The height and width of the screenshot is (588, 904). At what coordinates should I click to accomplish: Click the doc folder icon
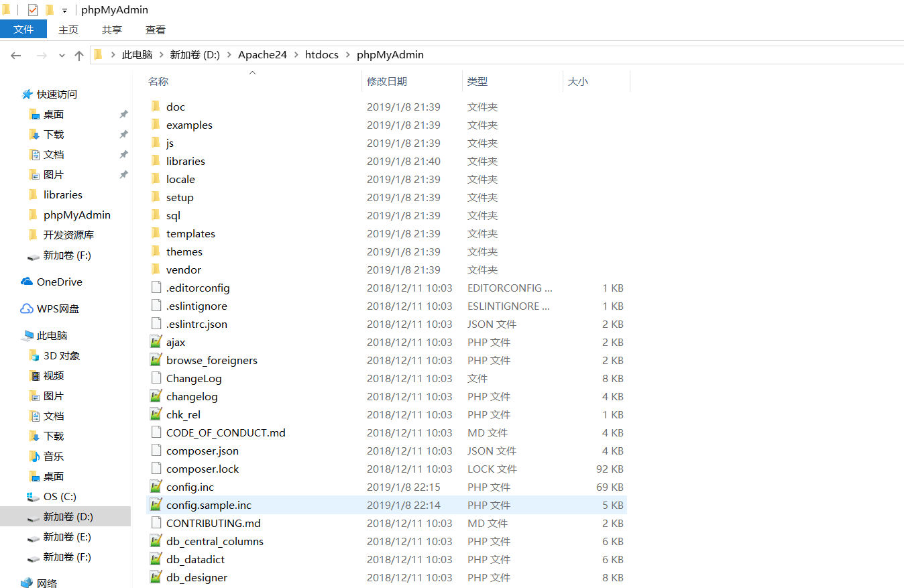[x=156, y=107]
